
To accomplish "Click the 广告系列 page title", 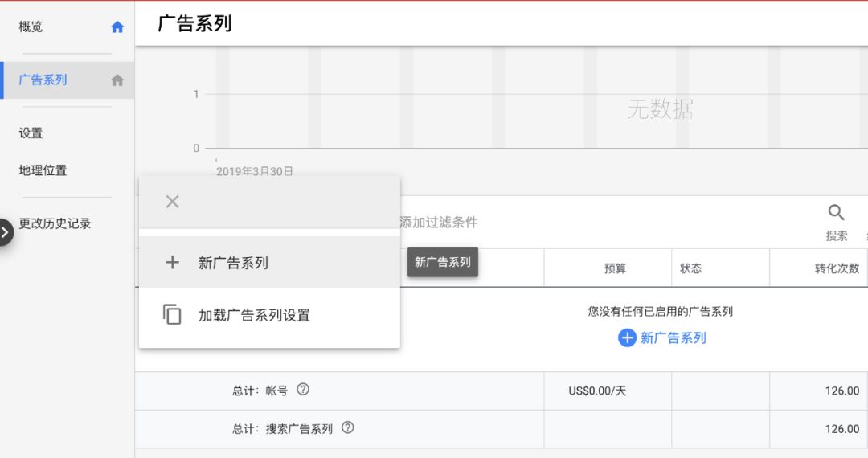I will click(194, 24).
